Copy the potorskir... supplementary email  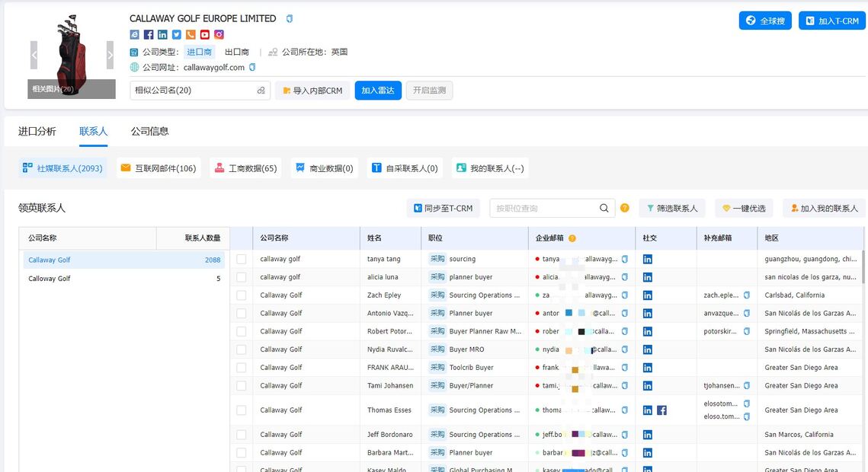tap(747, 332)
